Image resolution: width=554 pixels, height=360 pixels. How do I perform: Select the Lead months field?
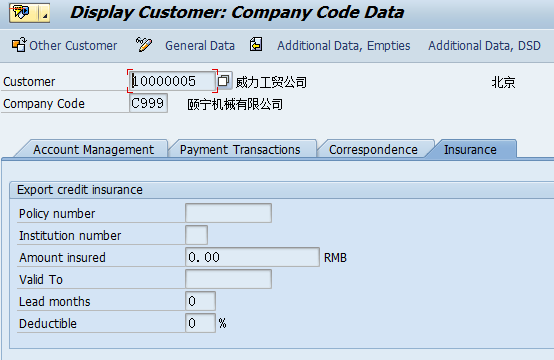[200, 301]
